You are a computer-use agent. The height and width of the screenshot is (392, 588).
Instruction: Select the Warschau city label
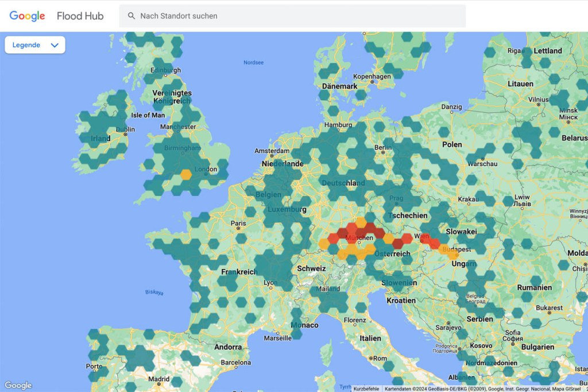[x=482, y=164]
